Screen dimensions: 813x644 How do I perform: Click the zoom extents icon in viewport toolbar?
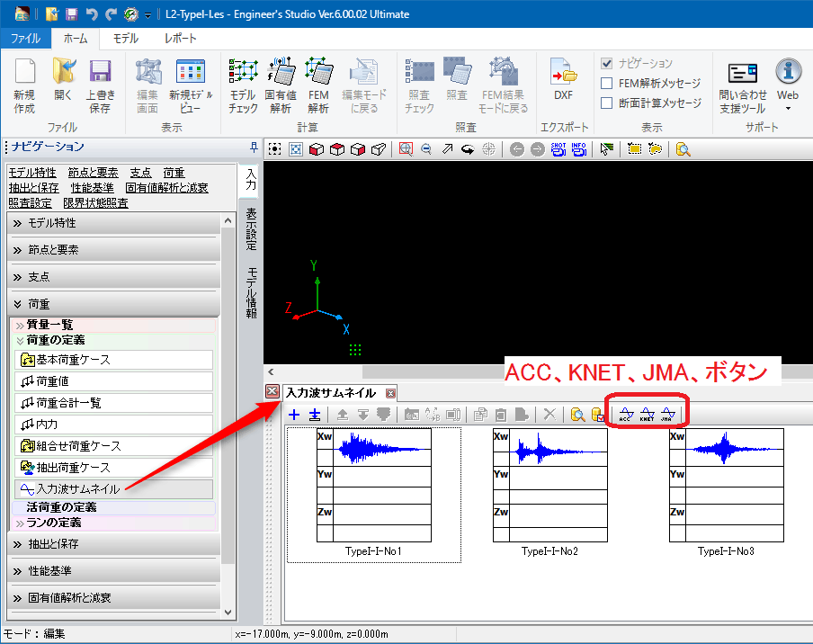(296, 149)
